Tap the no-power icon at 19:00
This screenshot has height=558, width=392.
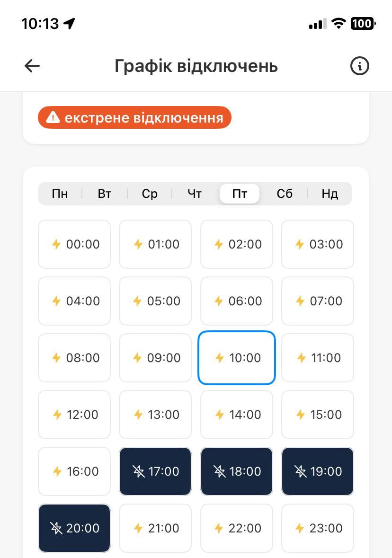(x=301, y=471)
